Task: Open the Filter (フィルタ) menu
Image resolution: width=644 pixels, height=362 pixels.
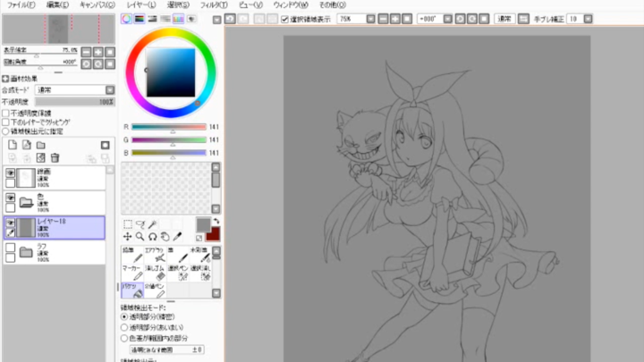Action: (x=214, y=5)
